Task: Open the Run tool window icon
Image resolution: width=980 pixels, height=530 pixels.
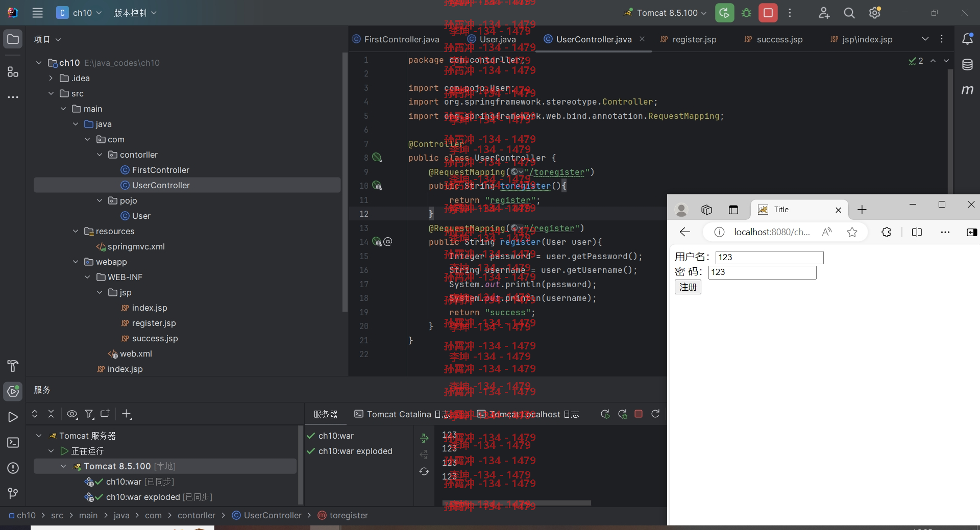Action: coord(13,417)
